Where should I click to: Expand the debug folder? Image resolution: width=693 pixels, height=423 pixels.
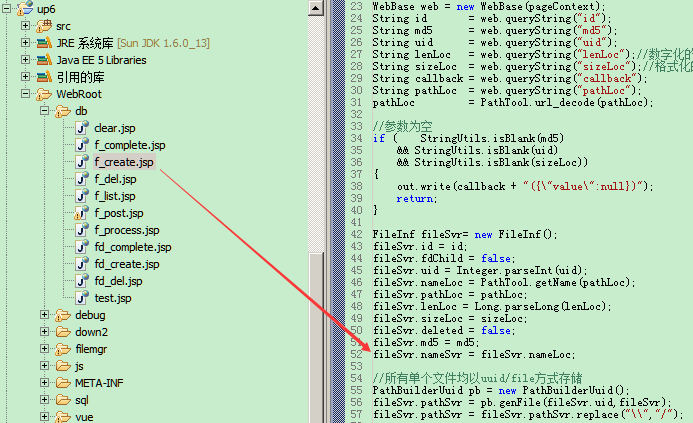44,314
